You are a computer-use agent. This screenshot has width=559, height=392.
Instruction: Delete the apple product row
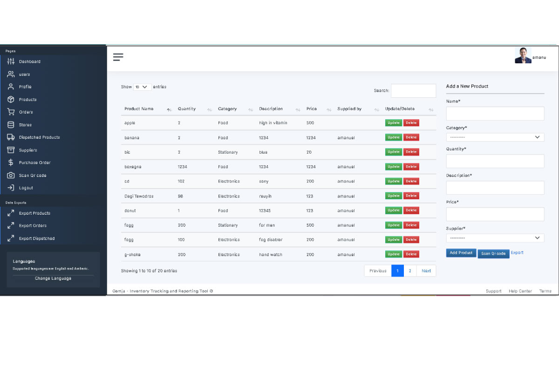pos(411,123)
